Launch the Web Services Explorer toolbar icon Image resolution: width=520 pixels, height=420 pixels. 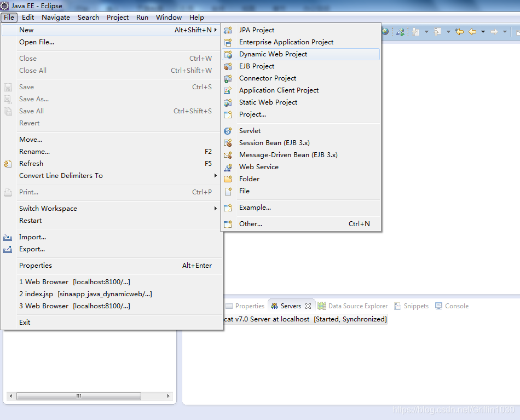[x=400, y=32]
